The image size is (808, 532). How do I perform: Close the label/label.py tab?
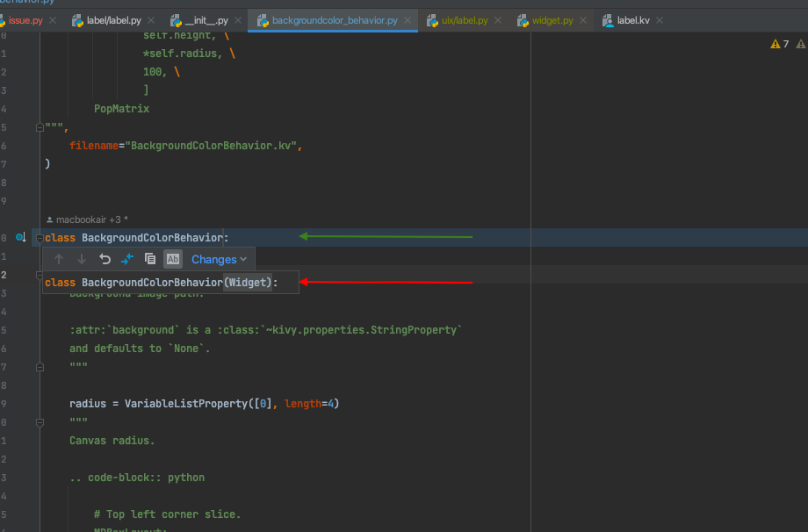(x=151, y=20)
